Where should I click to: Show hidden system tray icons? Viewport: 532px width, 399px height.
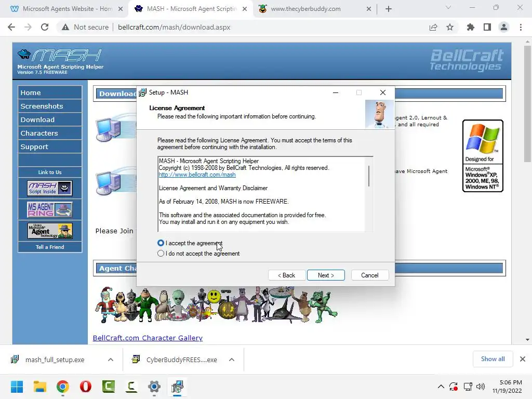(441, 387)
